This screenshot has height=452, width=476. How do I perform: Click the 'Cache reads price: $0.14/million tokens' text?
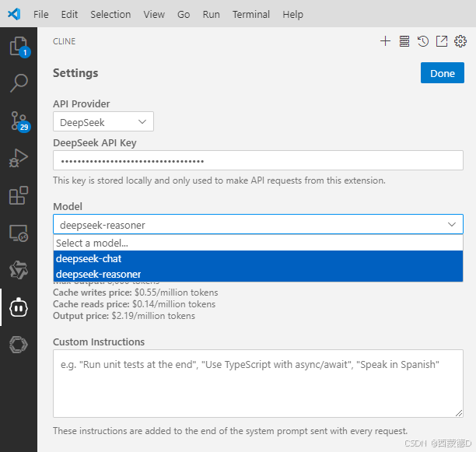pyautogui.click(x=135, y=304)
